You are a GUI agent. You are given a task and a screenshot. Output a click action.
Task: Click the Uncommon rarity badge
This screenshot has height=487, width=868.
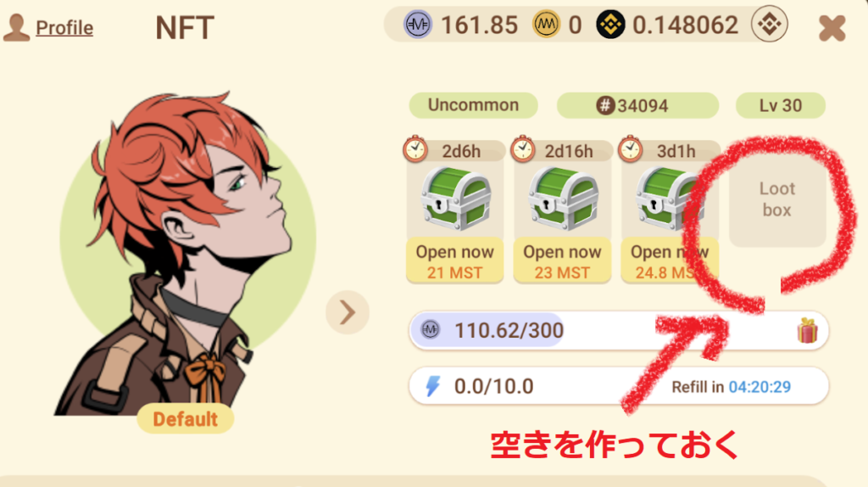click(473, 105)
